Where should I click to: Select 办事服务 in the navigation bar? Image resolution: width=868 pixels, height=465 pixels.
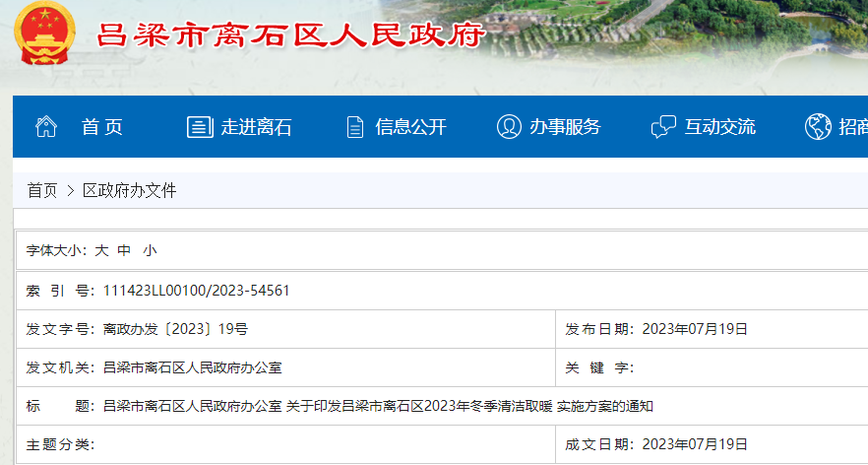coord(565,127)
